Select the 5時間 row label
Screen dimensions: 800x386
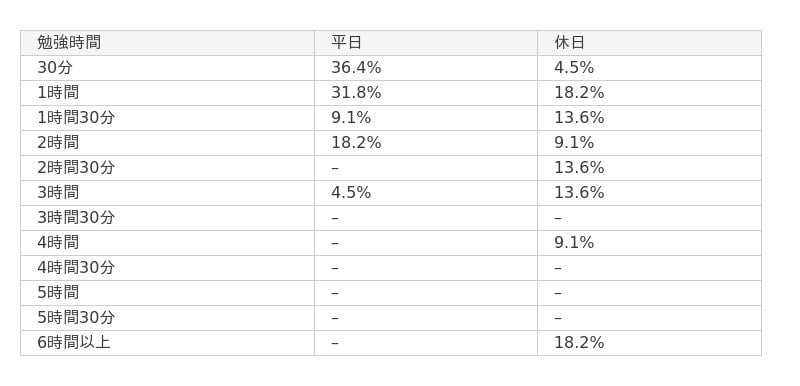click(x=58, y=292)
